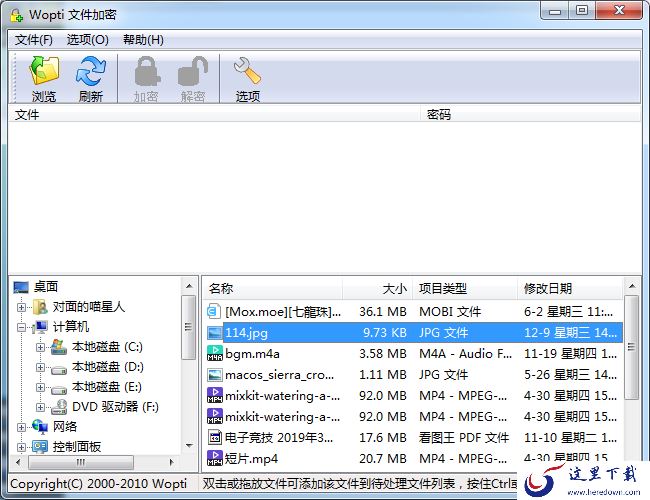Click the 本地磁盘 (D:) drive icon

pyautogui.click(x=59, y=369)
